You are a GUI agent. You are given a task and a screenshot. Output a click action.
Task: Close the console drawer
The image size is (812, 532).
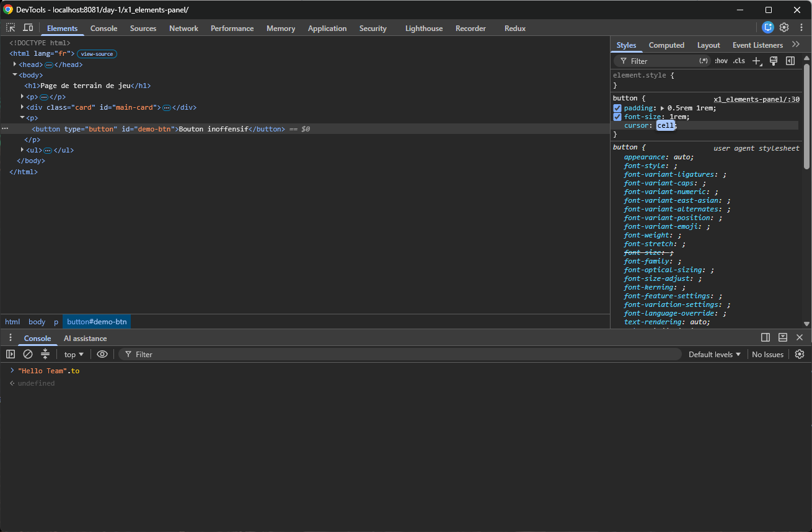(x=800, y=337)
